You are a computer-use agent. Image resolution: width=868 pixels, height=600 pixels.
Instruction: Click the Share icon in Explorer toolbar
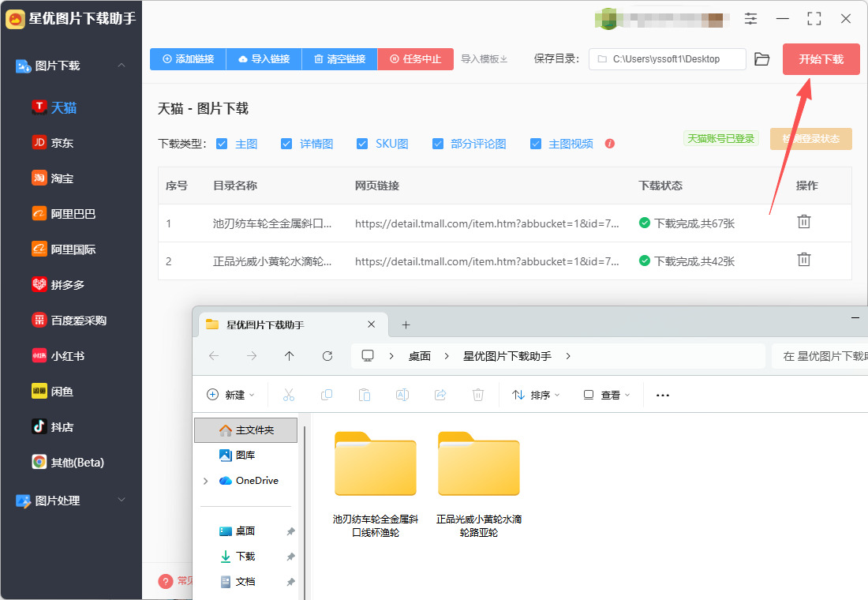(440, 395)
